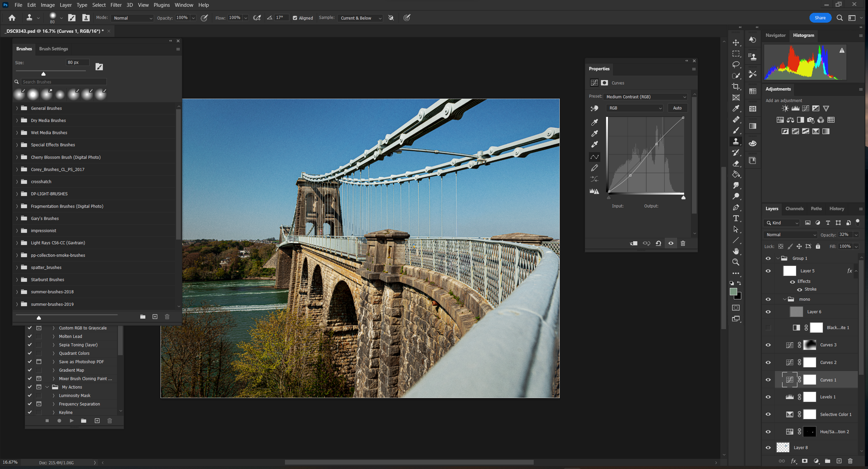Screen dimensions: 868x469
Task: Open the clone stamp Mode dropdown
Action: click(132, 18)
